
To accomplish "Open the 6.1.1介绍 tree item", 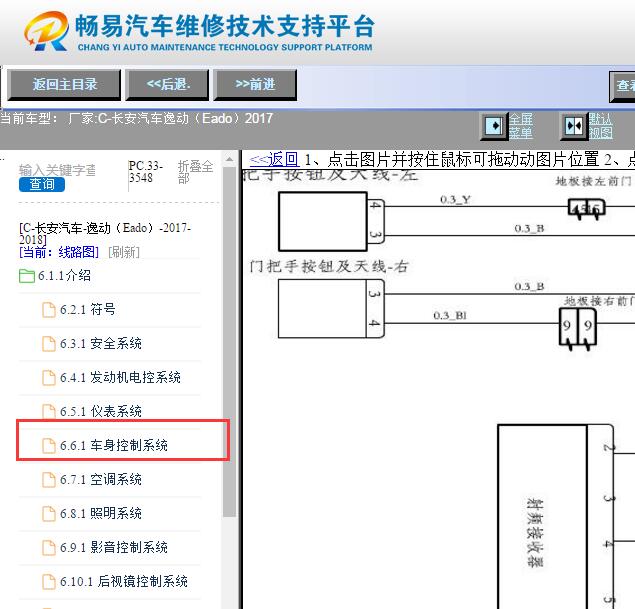I will [64, 276].
